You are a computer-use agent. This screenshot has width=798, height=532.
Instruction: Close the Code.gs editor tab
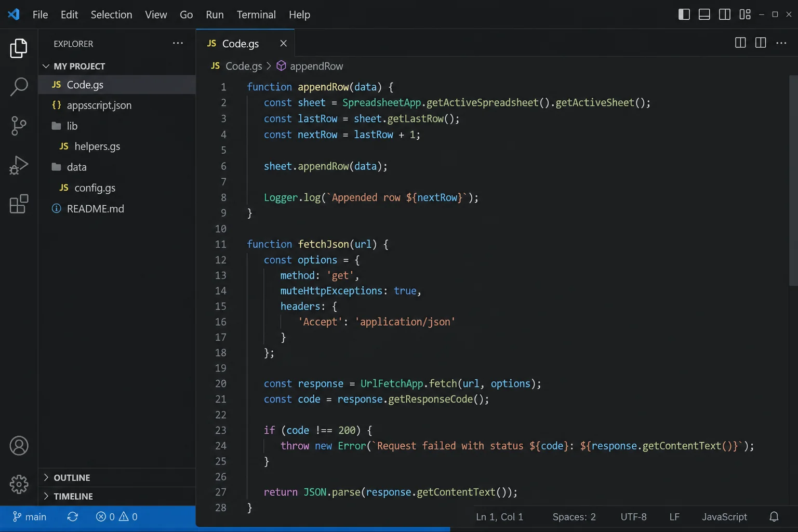pos(283,43)
